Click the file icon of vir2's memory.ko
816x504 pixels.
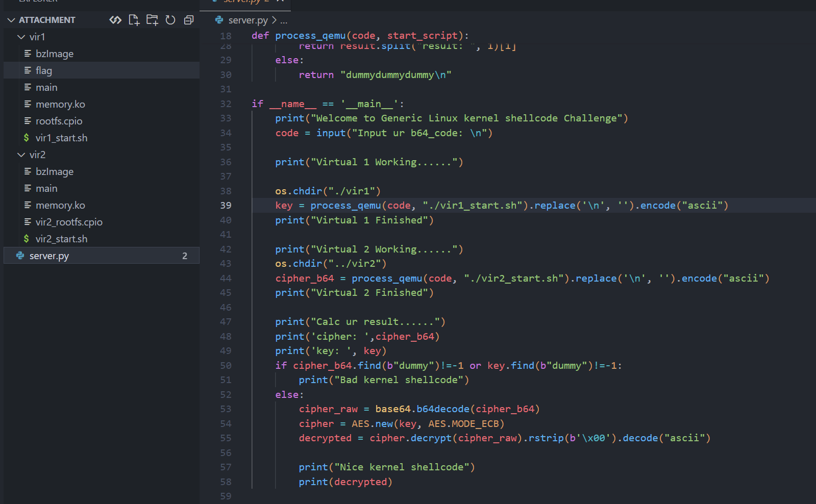(28, 205)
